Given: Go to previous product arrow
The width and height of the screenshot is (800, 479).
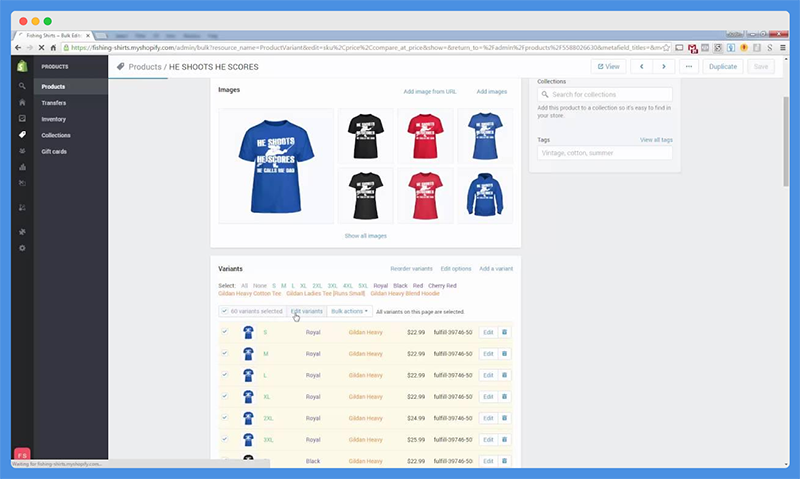Looking at the screenshot, I should pyautogui.click(x=641, y=66).
